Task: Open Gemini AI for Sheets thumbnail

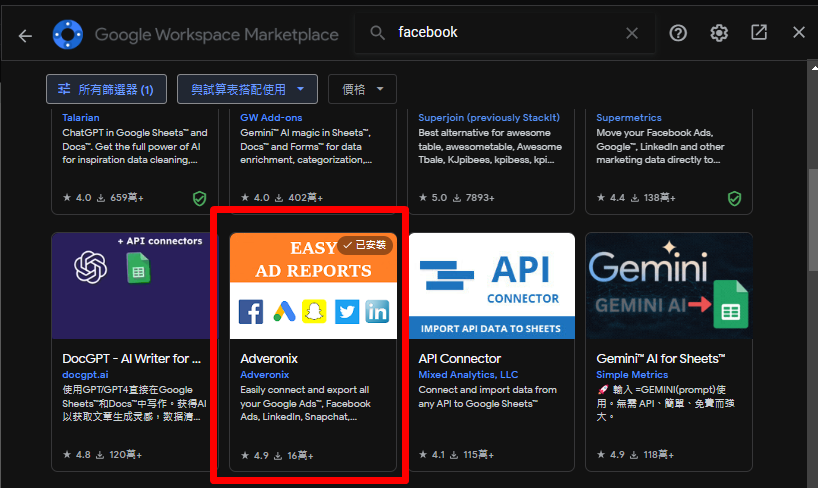Action: (669, 286)
